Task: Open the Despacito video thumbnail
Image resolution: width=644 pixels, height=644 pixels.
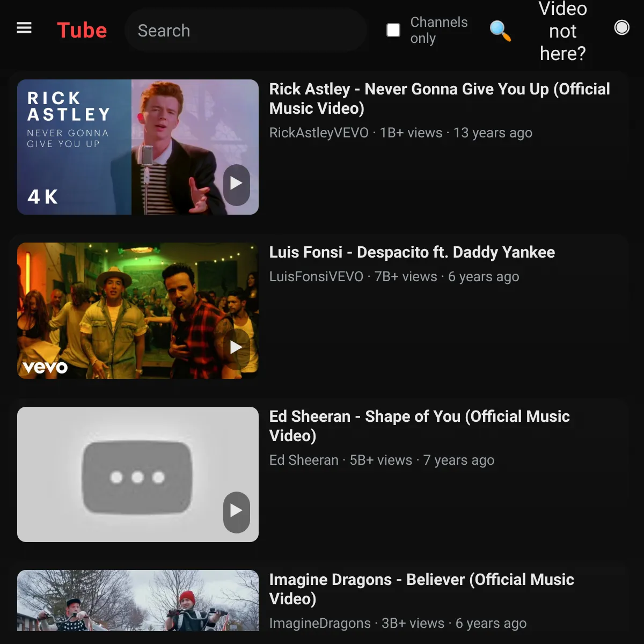Action: click(138, 311)
